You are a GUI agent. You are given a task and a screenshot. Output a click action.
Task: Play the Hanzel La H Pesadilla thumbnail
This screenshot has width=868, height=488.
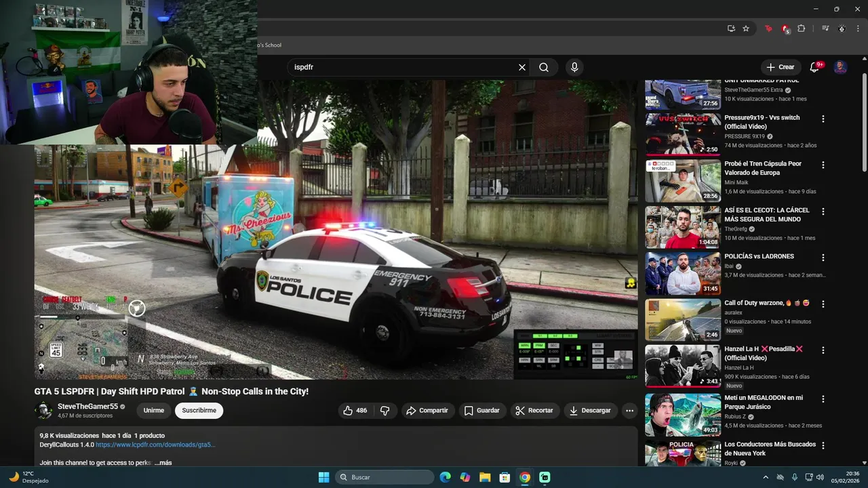(683, 366)
